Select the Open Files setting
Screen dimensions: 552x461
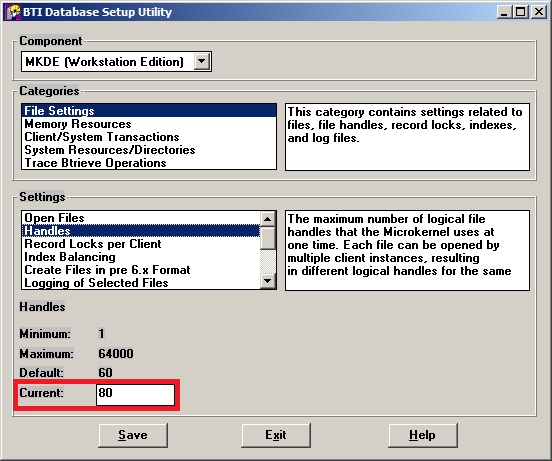[141, 218]
